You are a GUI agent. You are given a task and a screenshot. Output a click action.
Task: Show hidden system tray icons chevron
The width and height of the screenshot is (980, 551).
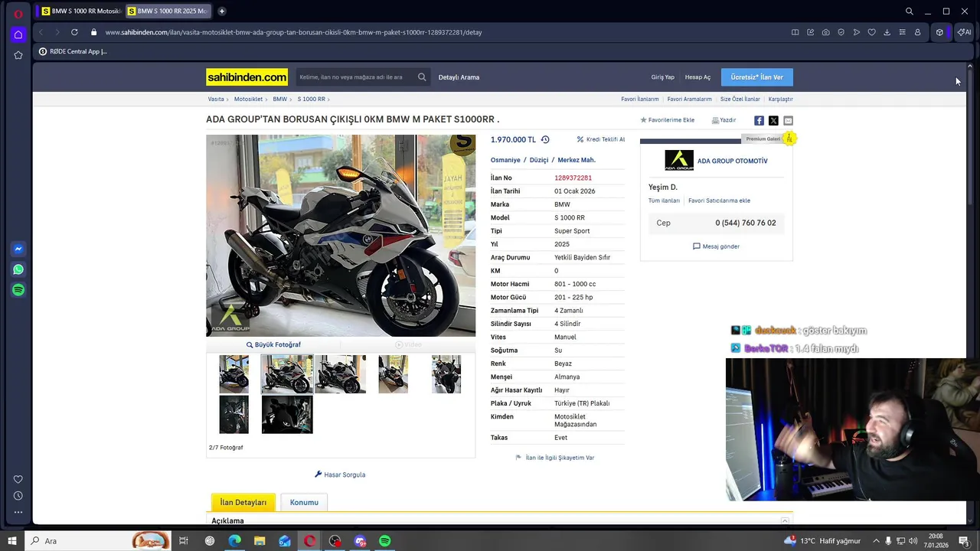click(x=877, y=541)
